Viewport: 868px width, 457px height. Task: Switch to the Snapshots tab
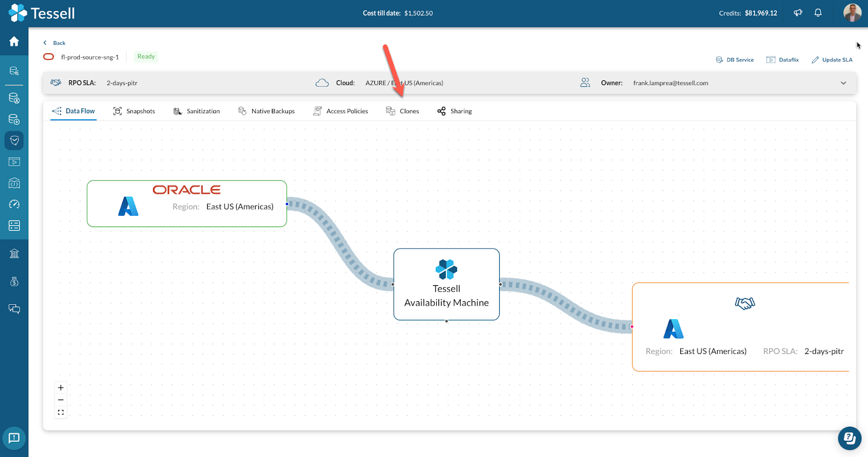[134, 111]
